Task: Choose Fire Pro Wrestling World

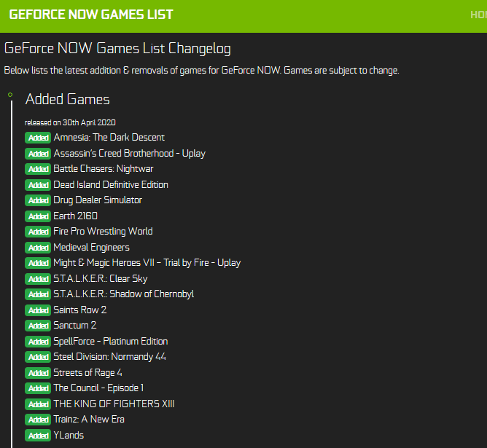Action: 103,232
